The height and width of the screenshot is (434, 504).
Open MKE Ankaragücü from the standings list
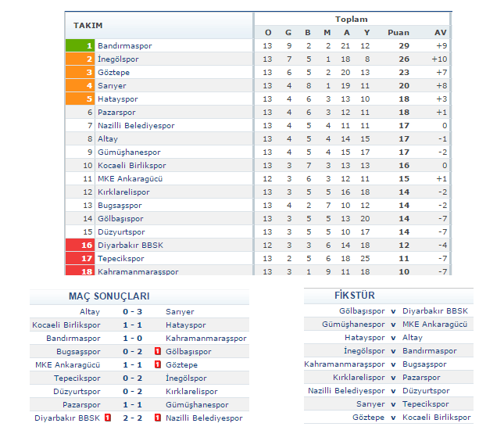coord(128,178)
